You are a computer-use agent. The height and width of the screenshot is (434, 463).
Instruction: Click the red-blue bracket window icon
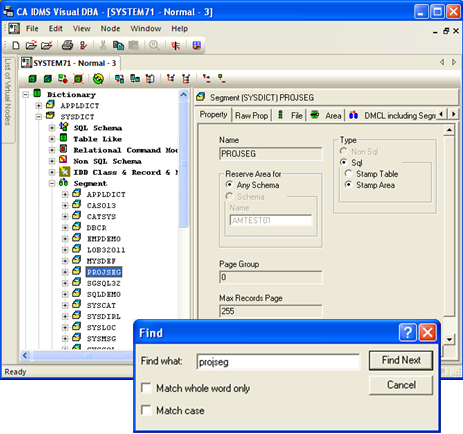click(150, 79)
